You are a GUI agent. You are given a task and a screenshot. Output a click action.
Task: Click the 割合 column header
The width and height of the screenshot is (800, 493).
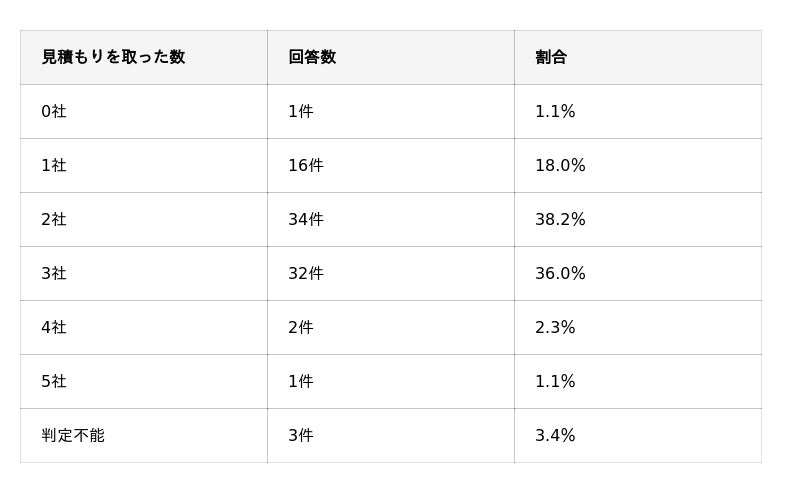[x=551, y=57]
